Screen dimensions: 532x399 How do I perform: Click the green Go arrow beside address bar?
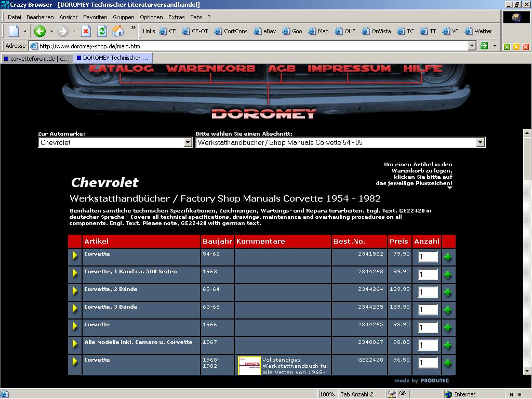(x=484, y=46)
